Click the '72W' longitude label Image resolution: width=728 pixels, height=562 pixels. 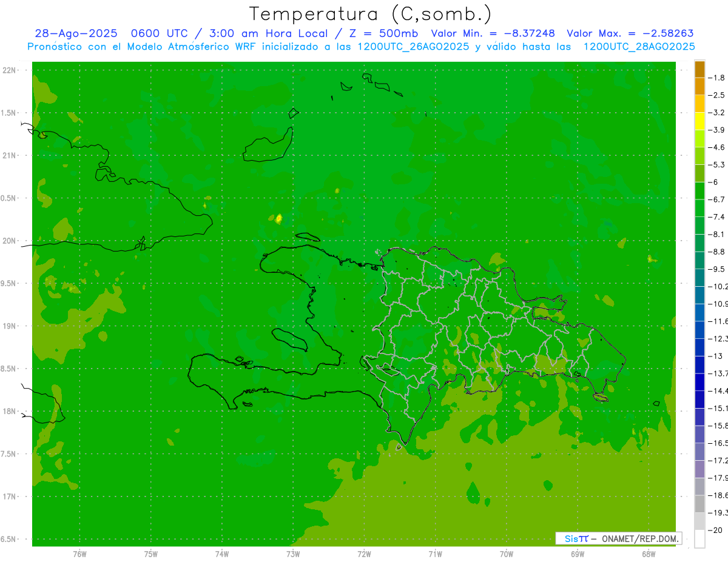pyautogui.click(x=364, y=554)
